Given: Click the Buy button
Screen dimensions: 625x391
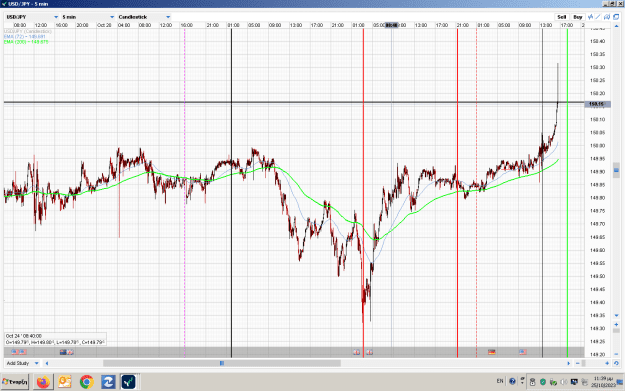Looking at the screenshot, I should (x=578, y=17).
